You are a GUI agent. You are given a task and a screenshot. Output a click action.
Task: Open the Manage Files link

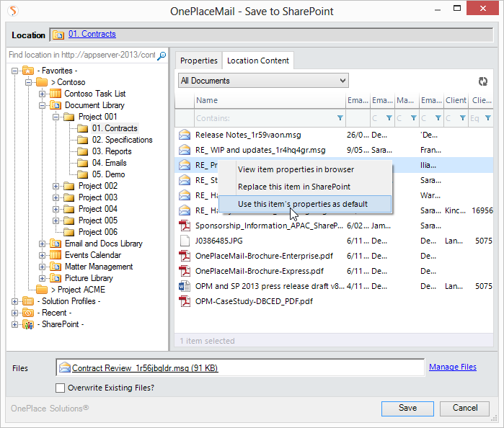452,367
